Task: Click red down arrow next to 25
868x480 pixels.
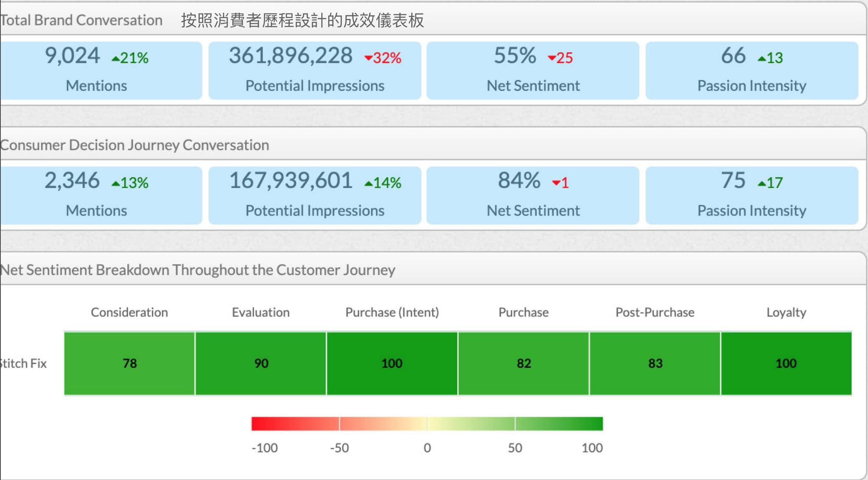Action: [551, 58]
